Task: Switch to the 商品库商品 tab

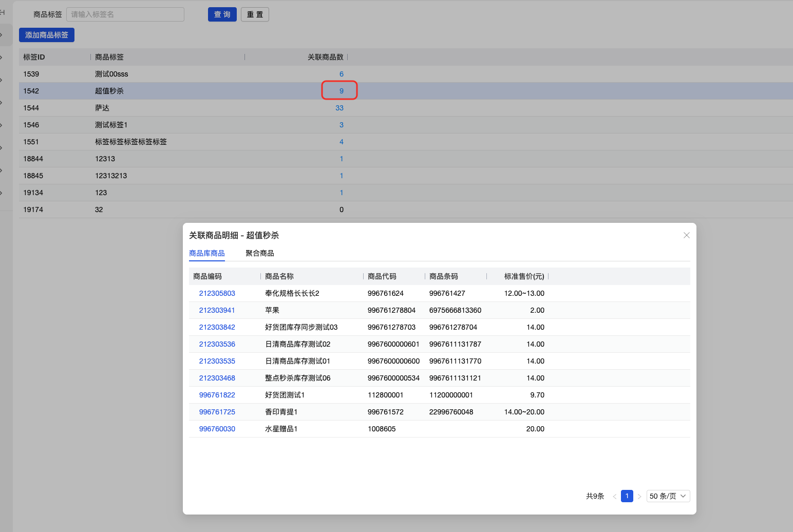Action: [x=206, y=253]
